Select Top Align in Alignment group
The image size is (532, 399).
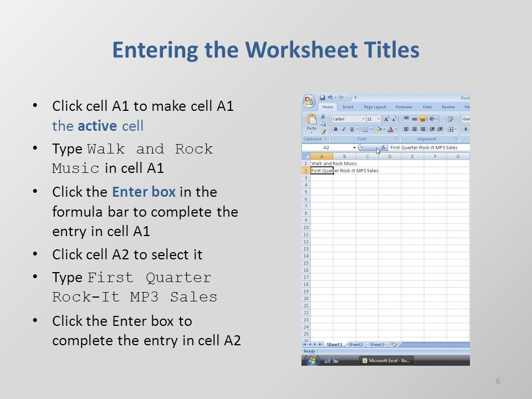point(406,119)
